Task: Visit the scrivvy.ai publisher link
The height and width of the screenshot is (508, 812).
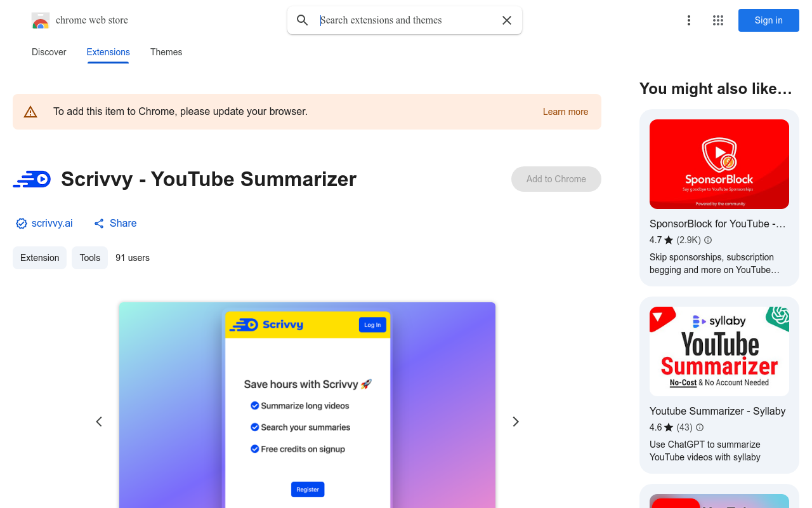Action: (x=52, y=224)
